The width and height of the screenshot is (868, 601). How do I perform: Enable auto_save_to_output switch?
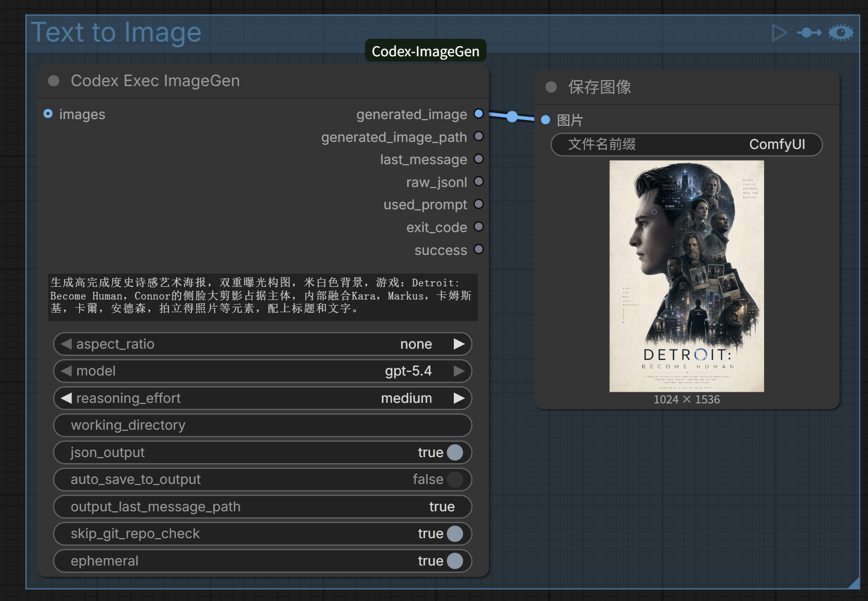[455, 479]
